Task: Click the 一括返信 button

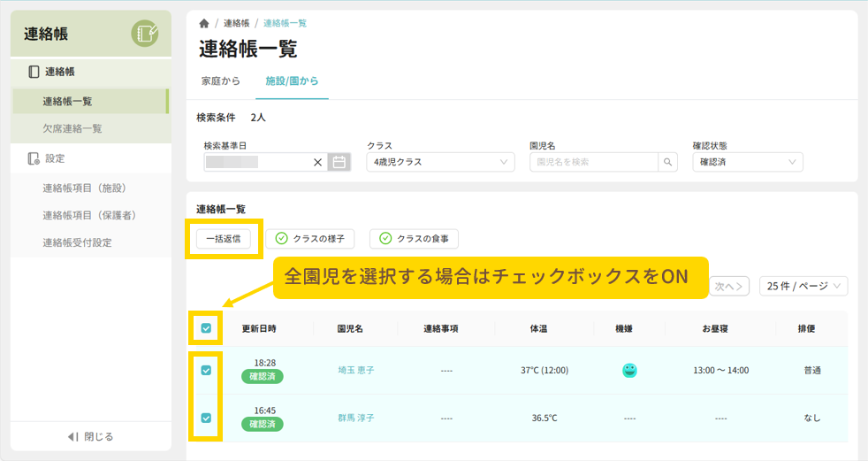Action: [223, 238]
